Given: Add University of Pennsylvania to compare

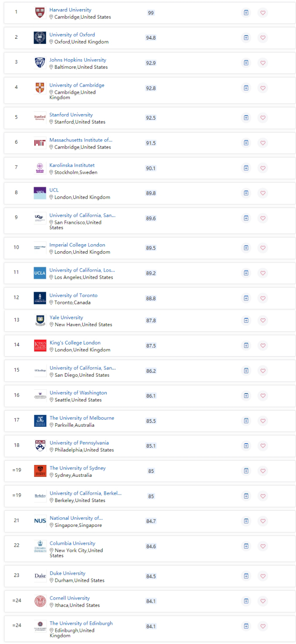Looking at the screenshot, I should click(246, 446).
